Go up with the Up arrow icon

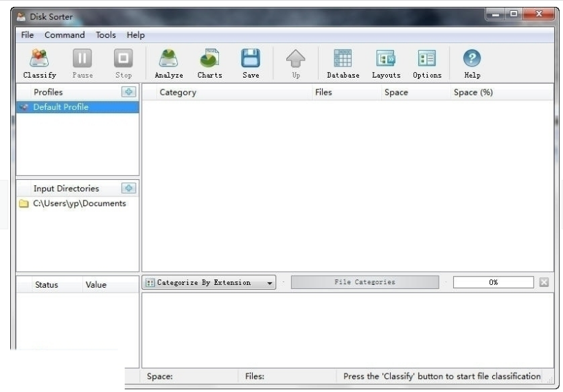tap(296, 59)
